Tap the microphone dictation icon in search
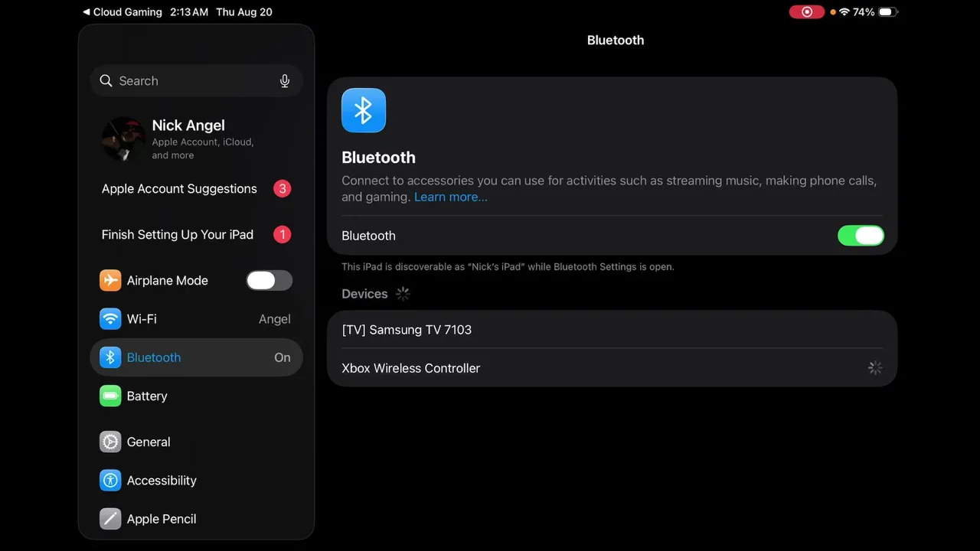980x551 pixels. [285, 81]
